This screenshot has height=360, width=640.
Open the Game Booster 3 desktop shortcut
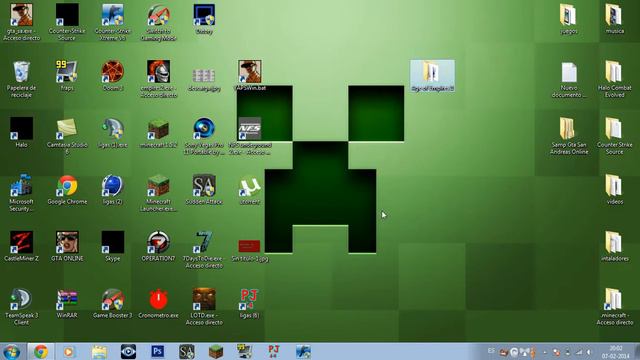click(x=113, y=304)
